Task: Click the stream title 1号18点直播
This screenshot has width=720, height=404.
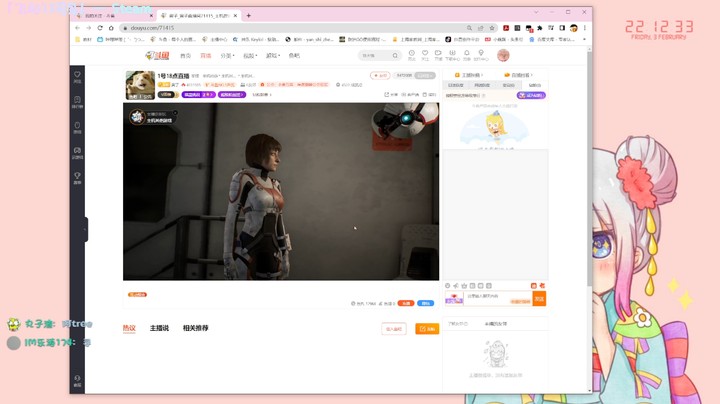Action: pyautogui.click(x=174, y=76)
